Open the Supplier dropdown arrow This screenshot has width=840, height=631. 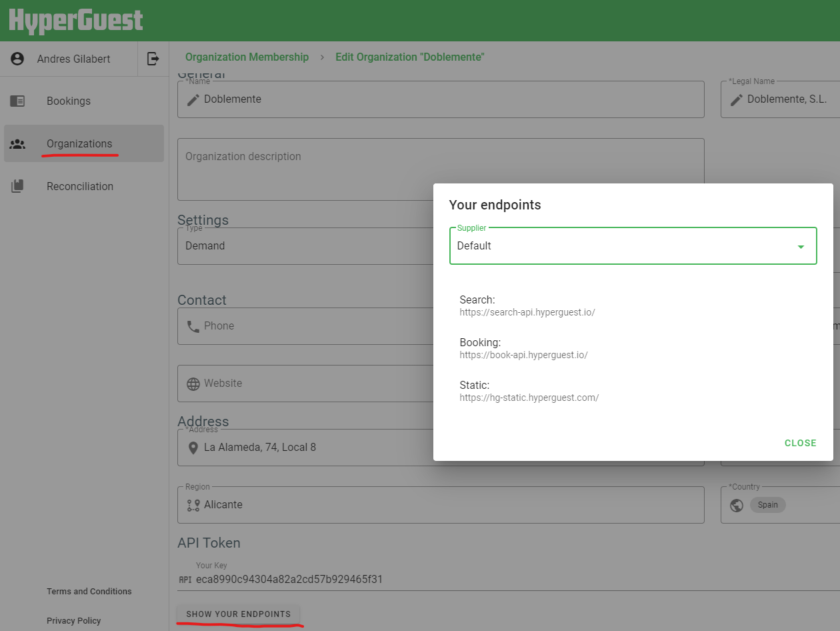click(x=801, y=247)
